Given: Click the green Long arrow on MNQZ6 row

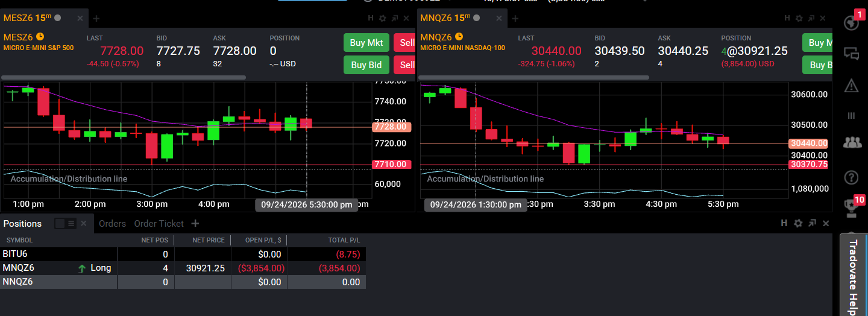Looking at the screenshot, I should [82, 268].
